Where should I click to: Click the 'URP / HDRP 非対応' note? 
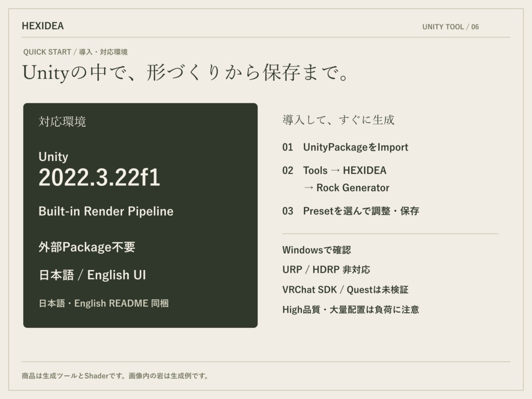(x=326, y=270)
